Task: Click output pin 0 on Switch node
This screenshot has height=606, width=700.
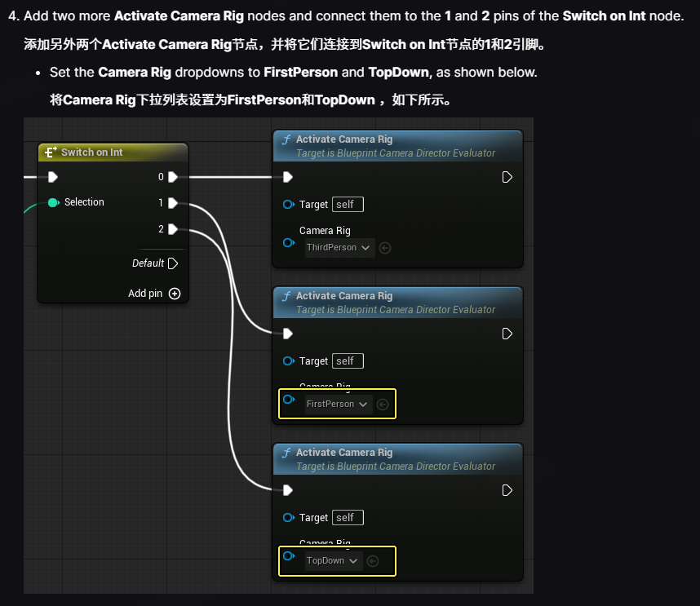Action: 173,177
